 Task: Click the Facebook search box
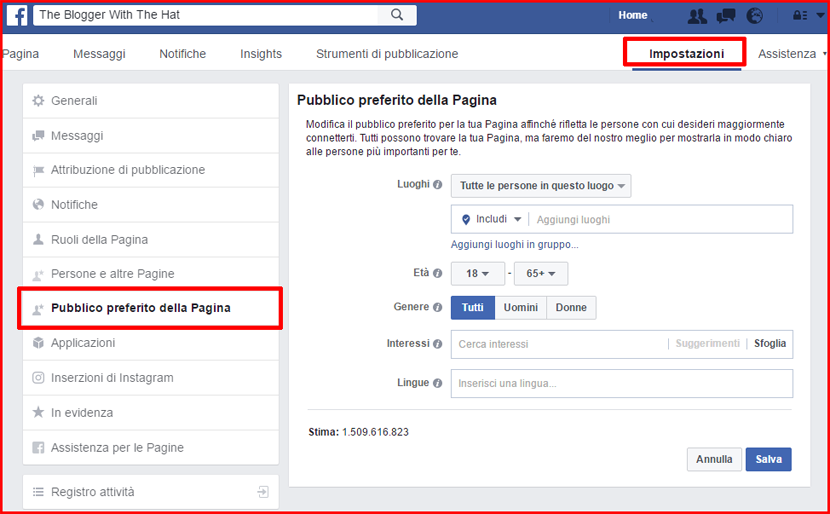(x=206, y=15)
